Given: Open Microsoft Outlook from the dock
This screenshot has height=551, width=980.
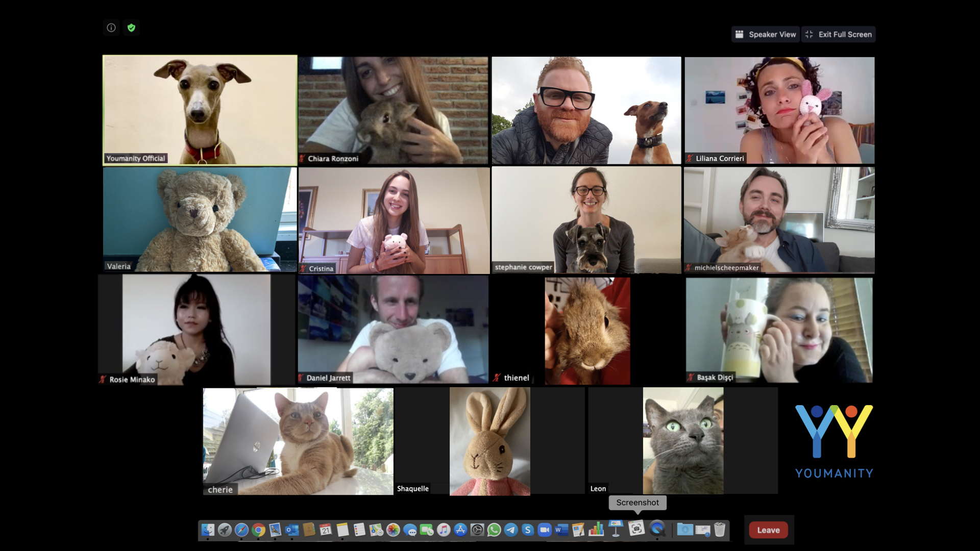Looking at the screenshot, I should 292,530.
